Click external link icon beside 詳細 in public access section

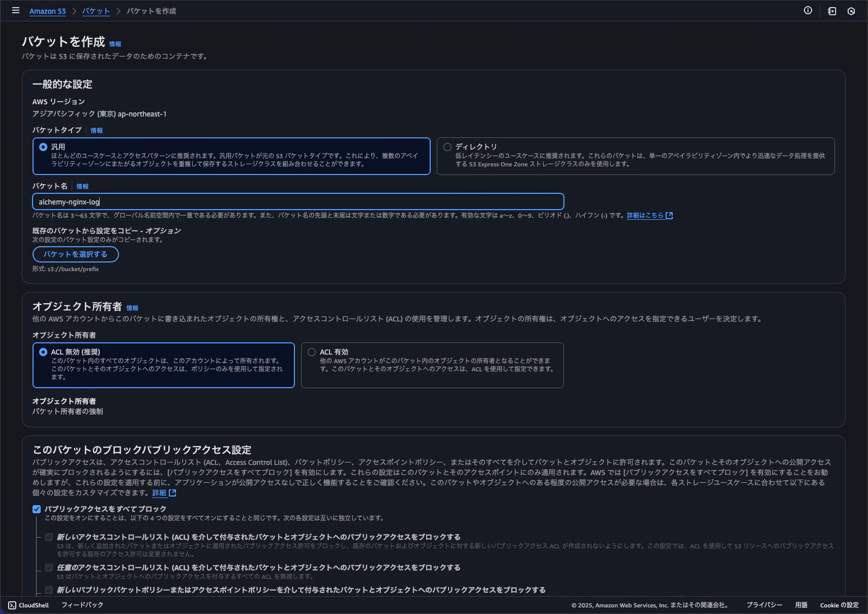coord(172,493)
